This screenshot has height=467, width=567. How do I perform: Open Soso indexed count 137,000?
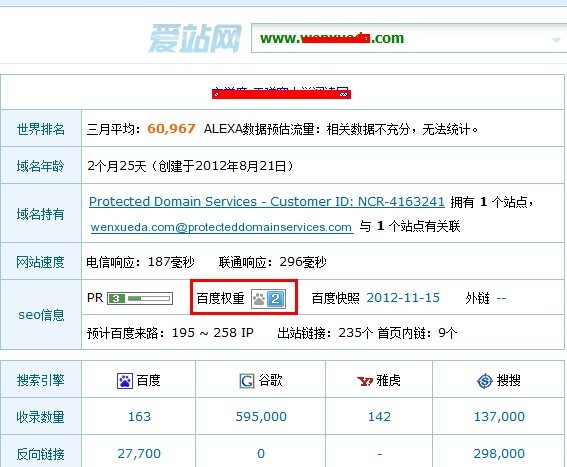coord(499,417)
